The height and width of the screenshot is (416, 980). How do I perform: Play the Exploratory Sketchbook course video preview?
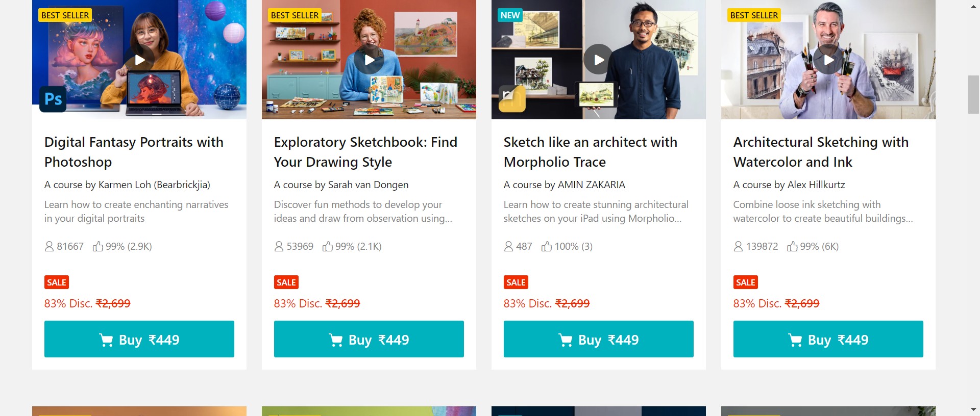click(x=369, y=60)
